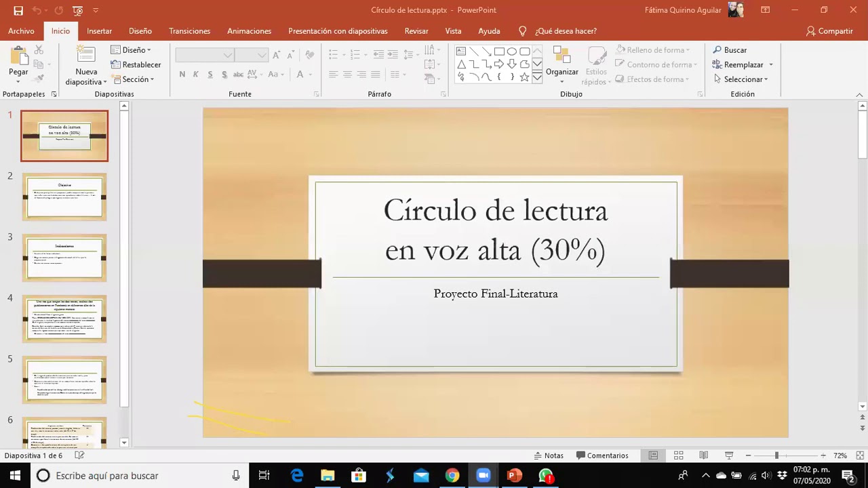868x488 pixels.
Task: Switch to Normal view icon
Action: coord(653,455)
